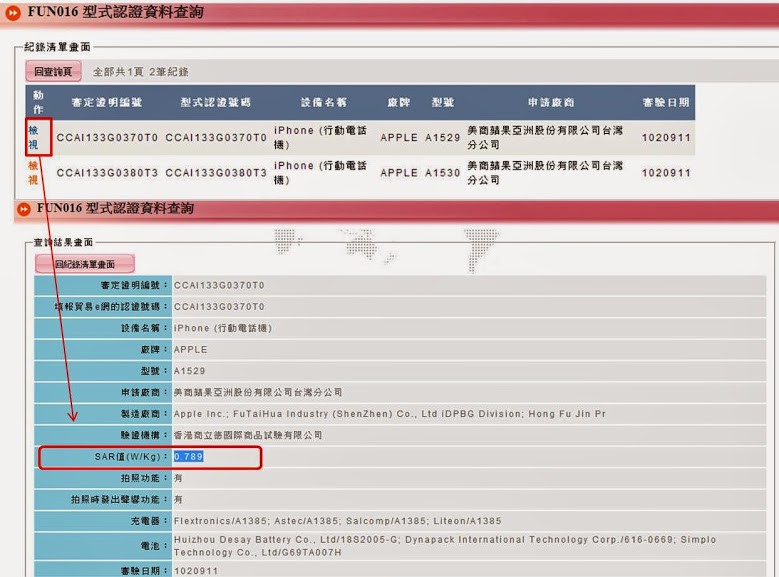Click applicant 美商蘋果亞洲股份有限公司 in A1530 row
The image size is (779, 577).
tap(545, 173)
